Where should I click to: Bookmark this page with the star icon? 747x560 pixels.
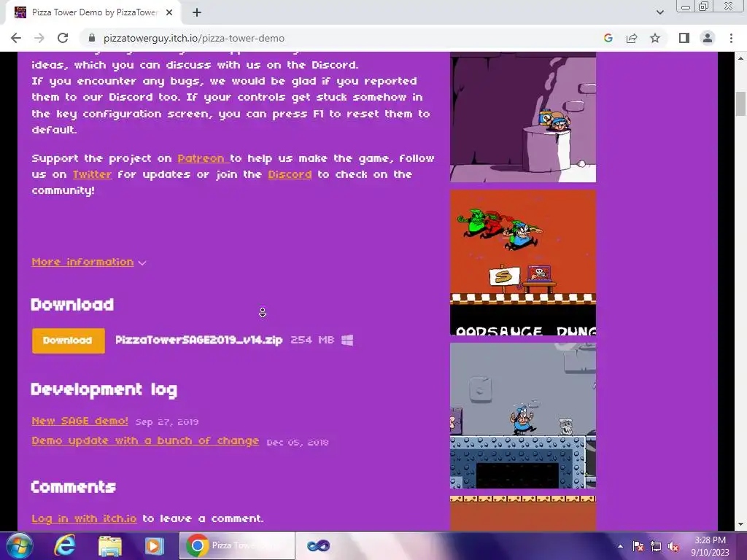pos(655,38)
